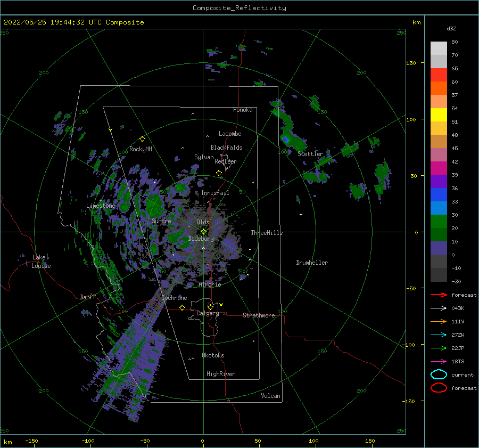The height and width of the screenshot is (448, 479).
Task: Click the Calgary city label
Action: (208, 313)
